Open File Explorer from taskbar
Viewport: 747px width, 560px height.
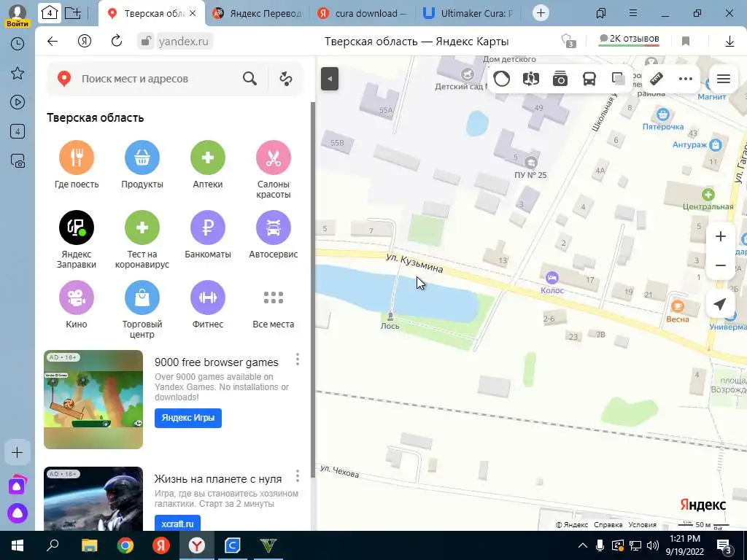tap(89, 545)
